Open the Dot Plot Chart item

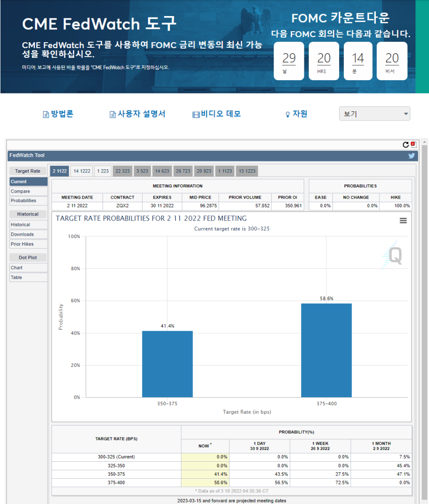click(28, 268)
